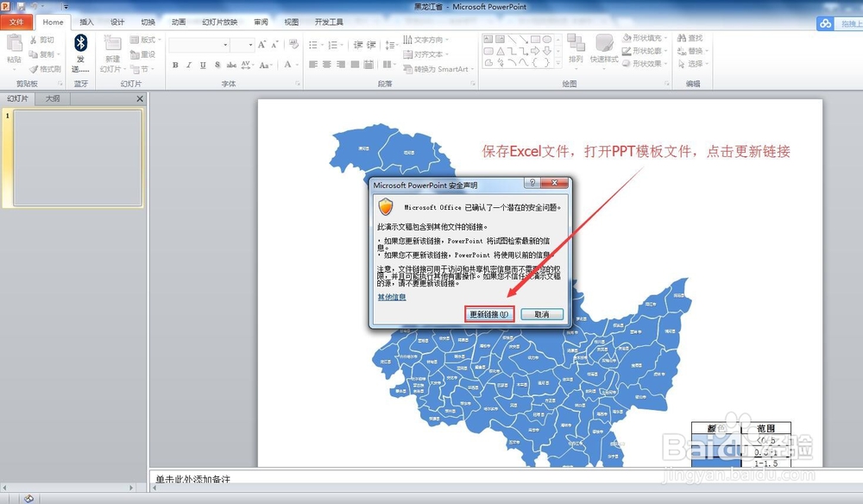Click the notes area to add notes
863x504 pixels.
[505, 478]
